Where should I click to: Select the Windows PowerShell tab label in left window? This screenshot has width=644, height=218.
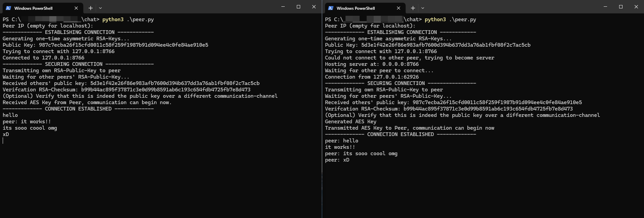(34, 8)
